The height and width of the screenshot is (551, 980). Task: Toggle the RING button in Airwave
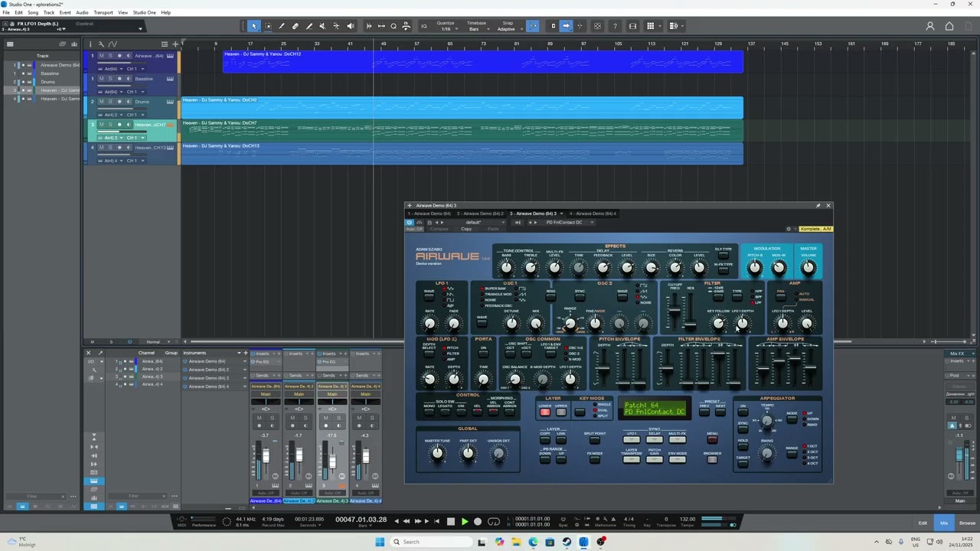(550, 296)
